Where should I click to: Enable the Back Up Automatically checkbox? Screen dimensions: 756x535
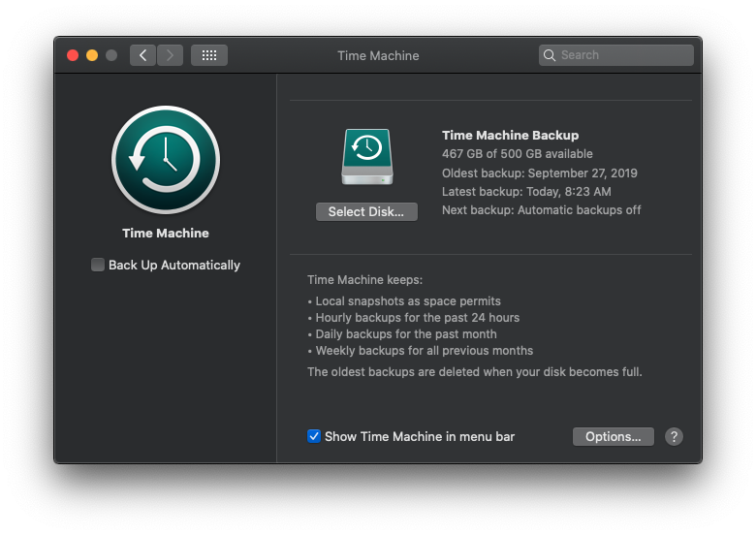point(98,265)
